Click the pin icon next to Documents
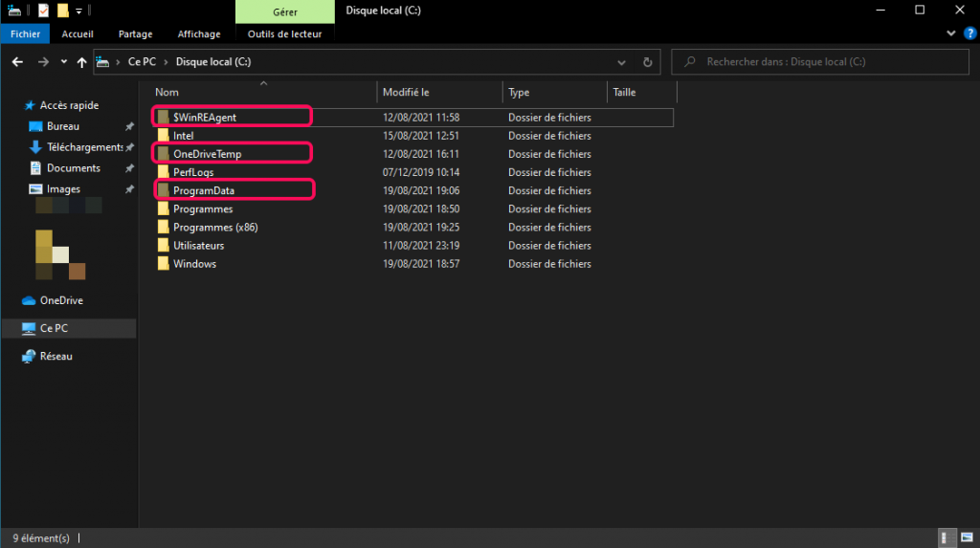Screen dimensions: 980x548 129,168
